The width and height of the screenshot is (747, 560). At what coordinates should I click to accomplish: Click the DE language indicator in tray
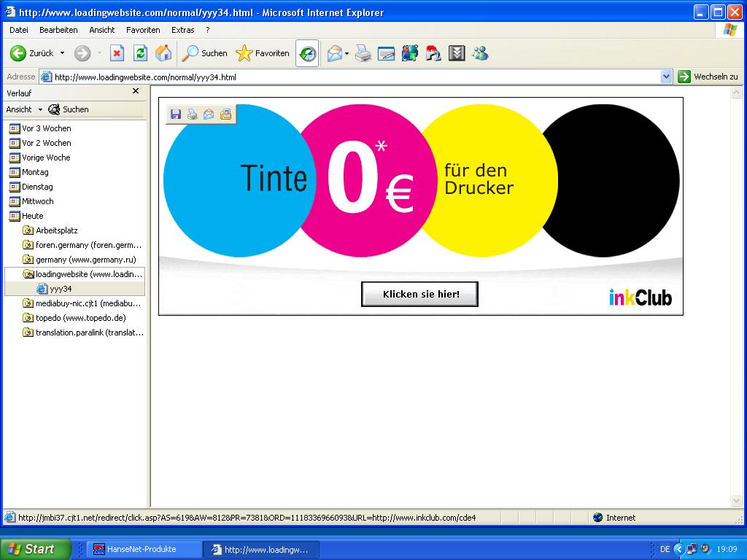coord(665,549)
